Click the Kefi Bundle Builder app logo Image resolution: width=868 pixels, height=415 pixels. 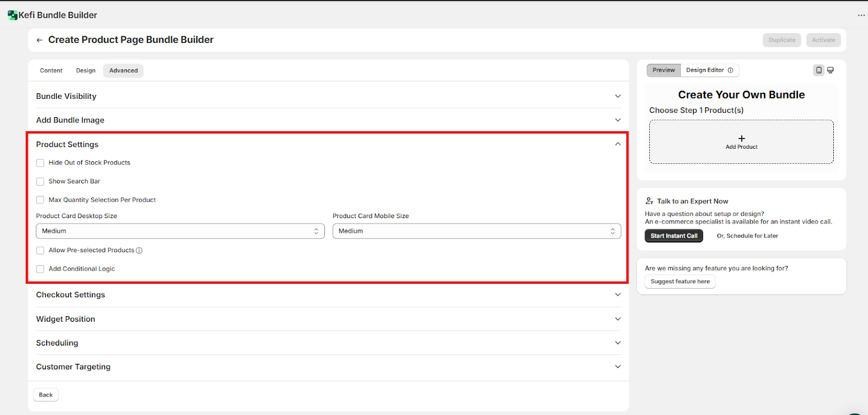pyautogui.click(x=12, y=15)
